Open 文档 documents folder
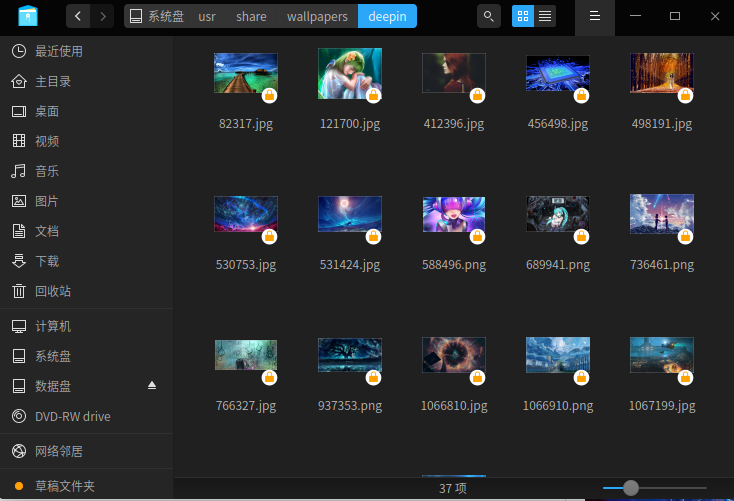The height and width of the screenshot is (501, 734). coord(87,231)
